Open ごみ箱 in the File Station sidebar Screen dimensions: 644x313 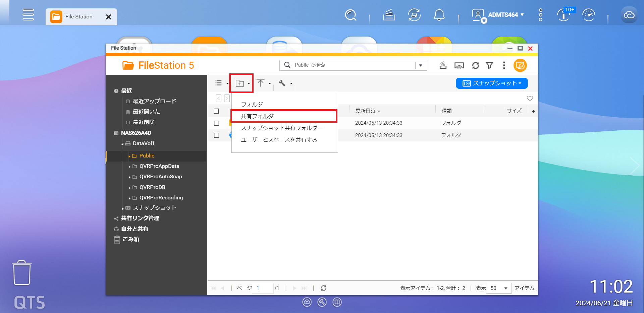click(x=130, y=239)
